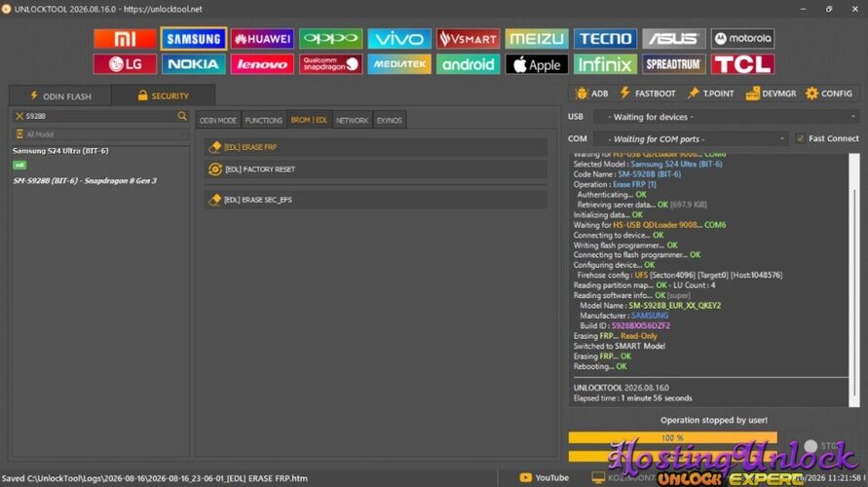Select the ASUS brand tile
The width and height of the screenshot is (868, 487).
point(674,39)
